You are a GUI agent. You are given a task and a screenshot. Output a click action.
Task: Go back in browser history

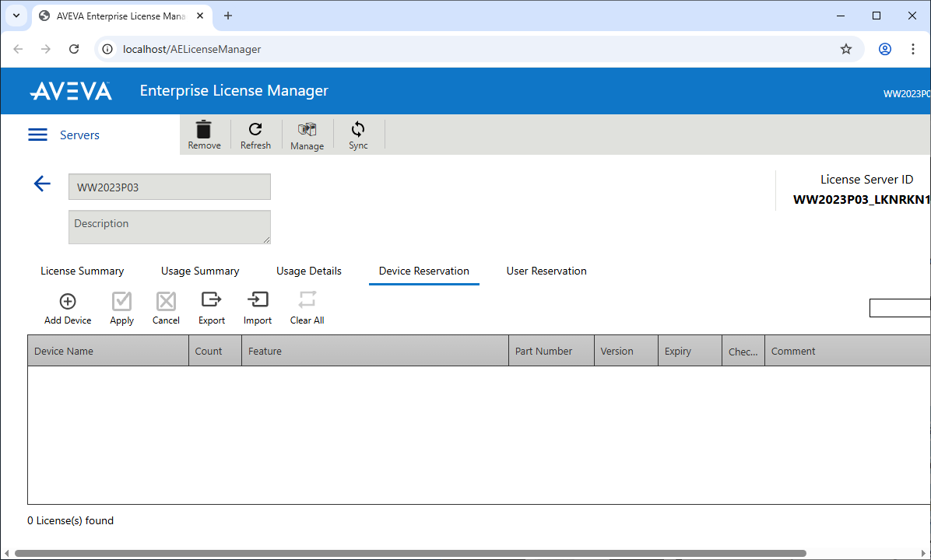(19, 49)
